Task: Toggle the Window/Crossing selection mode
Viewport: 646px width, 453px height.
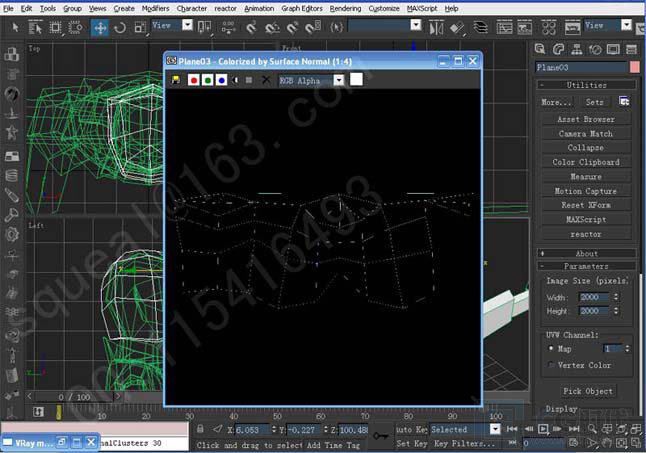Action: click(x=75, y=28)
